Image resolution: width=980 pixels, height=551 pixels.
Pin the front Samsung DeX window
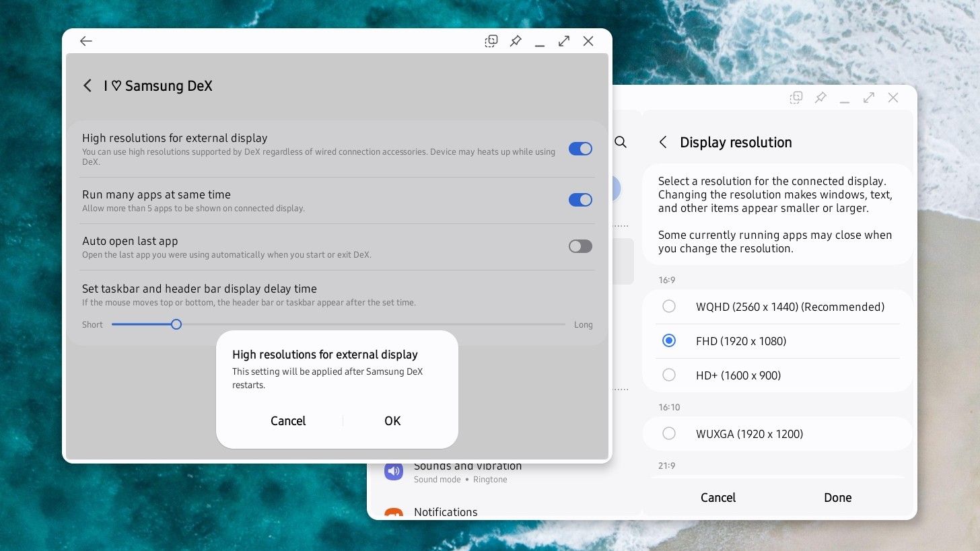pyautogui.click(x=516, y=41)
